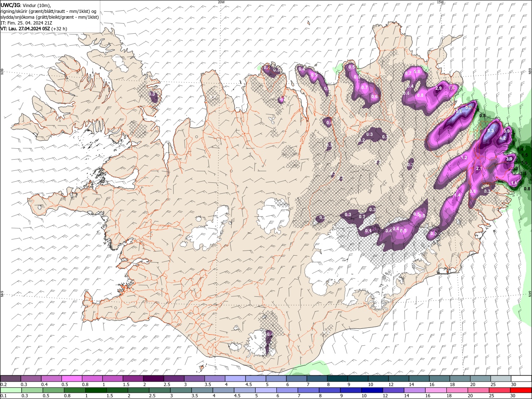The image size is (532, 399).
Task: Click the black '1.5' rain value offshore
Action: pyautogui.click(x=525, y=155)
